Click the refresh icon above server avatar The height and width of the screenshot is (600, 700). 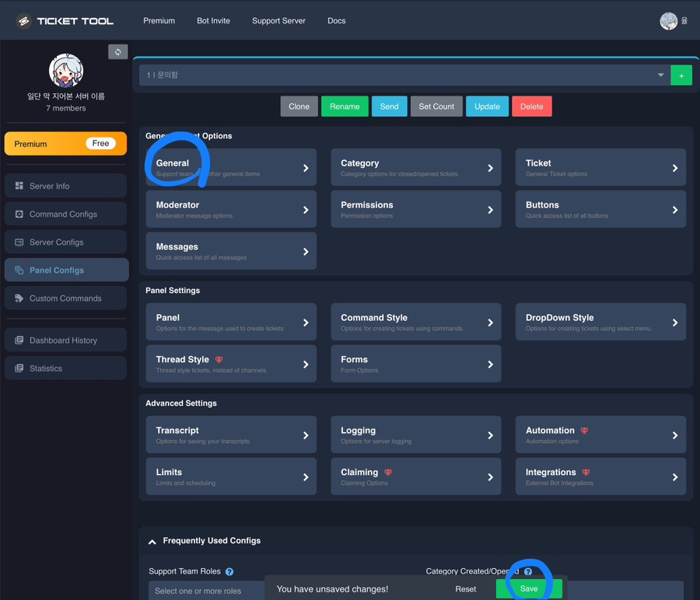tap(118, 52)
